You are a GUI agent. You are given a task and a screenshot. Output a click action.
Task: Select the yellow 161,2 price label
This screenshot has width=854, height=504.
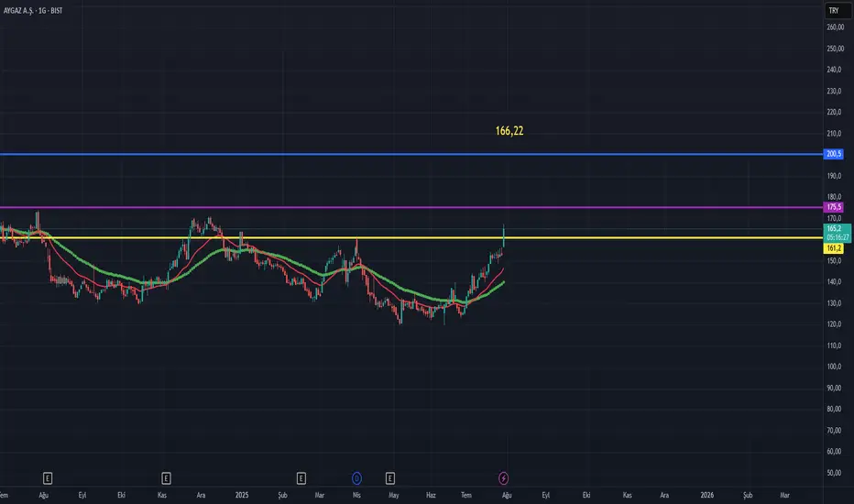[x=834, y=248]
